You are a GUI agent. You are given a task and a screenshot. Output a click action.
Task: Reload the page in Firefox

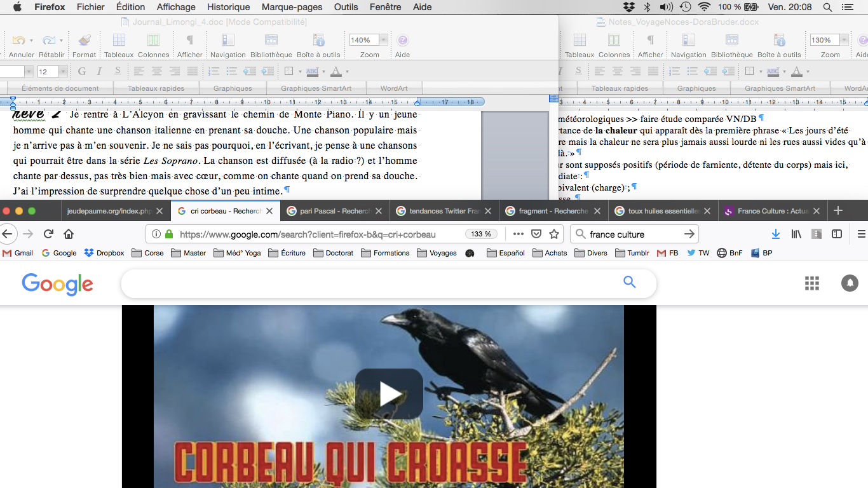[x=48, y=234]
